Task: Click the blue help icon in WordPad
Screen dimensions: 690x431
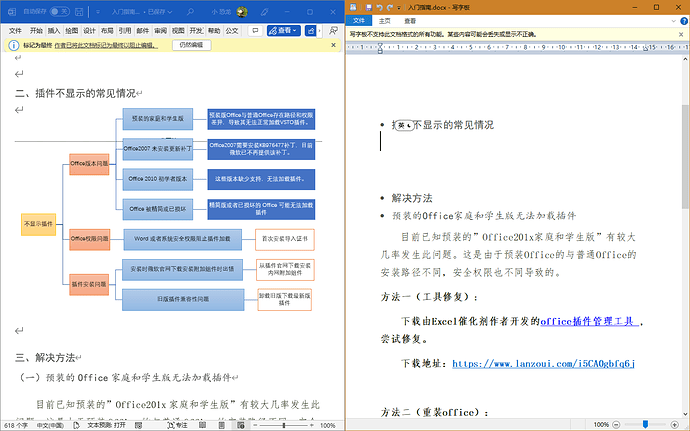Action: click(x=682, y=20)
